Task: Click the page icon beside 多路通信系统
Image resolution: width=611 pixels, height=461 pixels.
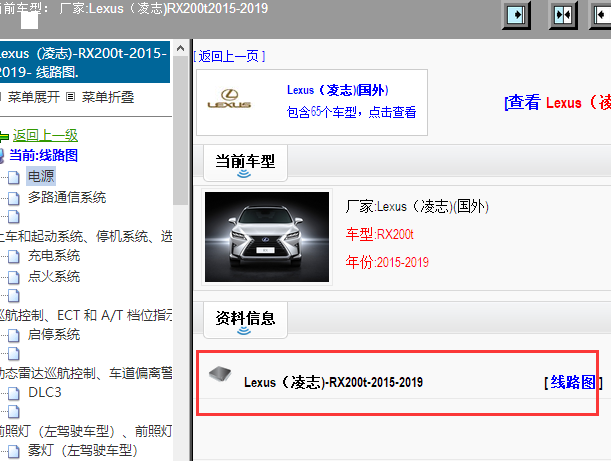Action: point(14,198)
